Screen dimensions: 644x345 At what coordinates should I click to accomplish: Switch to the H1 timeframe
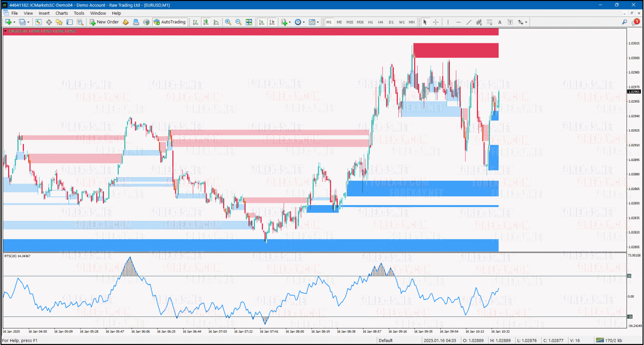[370, 22]
